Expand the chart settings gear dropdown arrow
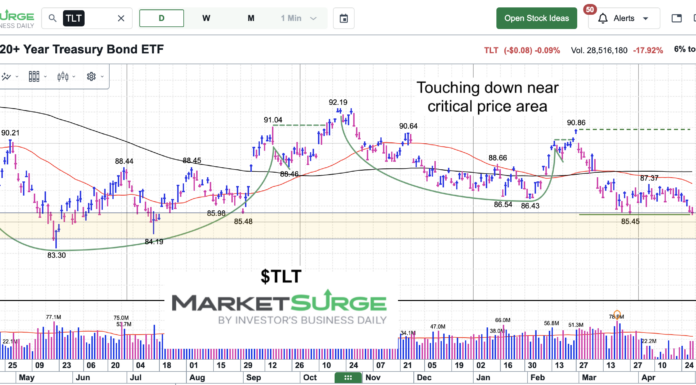The width and height of the screenshot is (696, 385). [103, 77]
